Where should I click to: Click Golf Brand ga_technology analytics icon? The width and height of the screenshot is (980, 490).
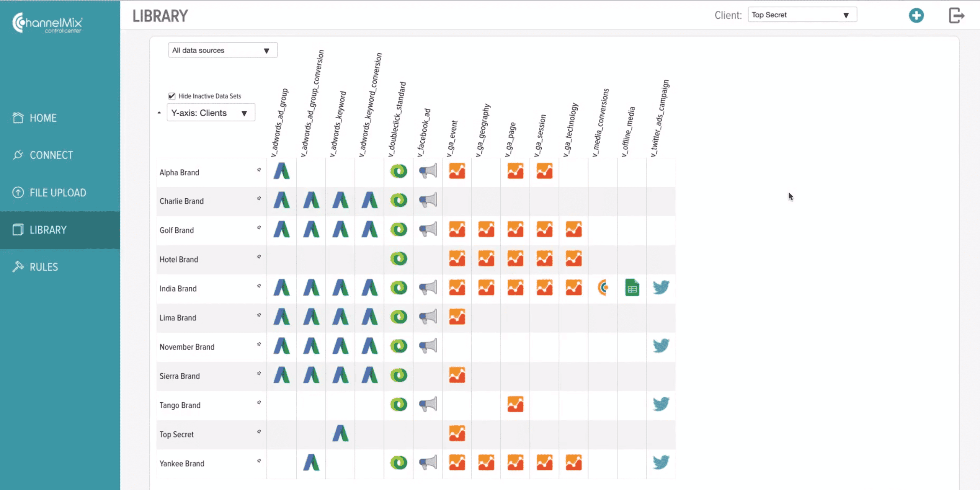573,229
